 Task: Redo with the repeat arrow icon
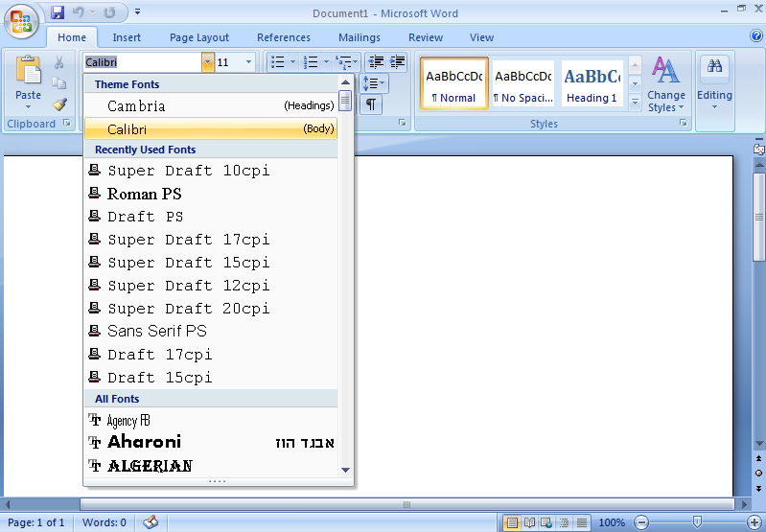[x=110, y=12]
